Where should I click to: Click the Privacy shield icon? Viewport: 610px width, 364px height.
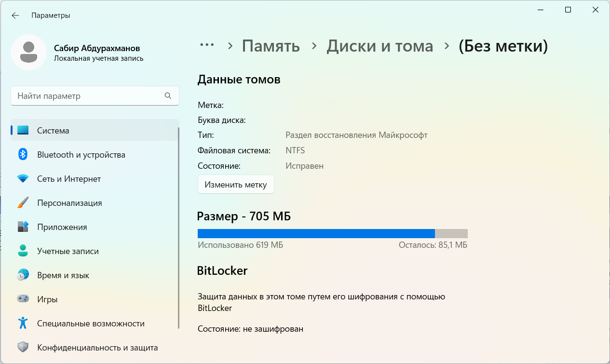23,348
